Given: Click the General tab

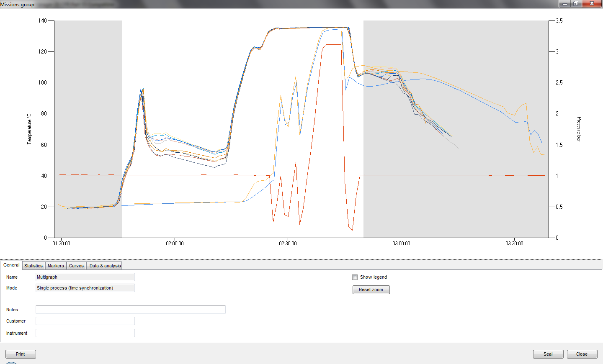Looking at the screenshot, I should (x=11, y=265).
